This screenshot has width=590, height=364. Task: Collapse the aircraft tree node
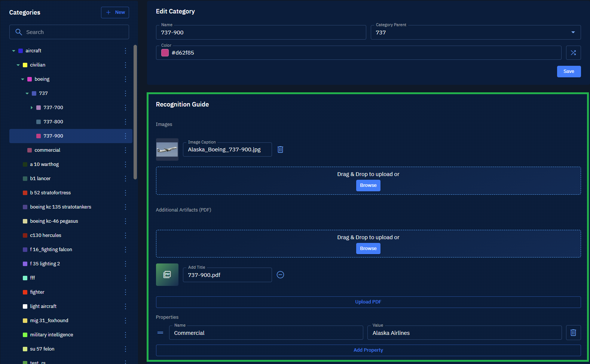[14, 51]
